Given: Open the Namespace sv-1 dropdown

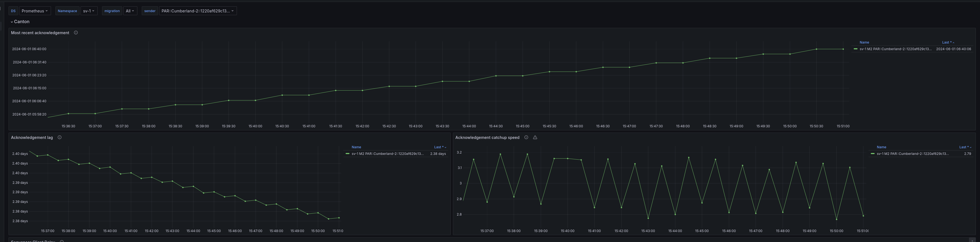Looking at the screenshot, I should click(x=89, y=11).
